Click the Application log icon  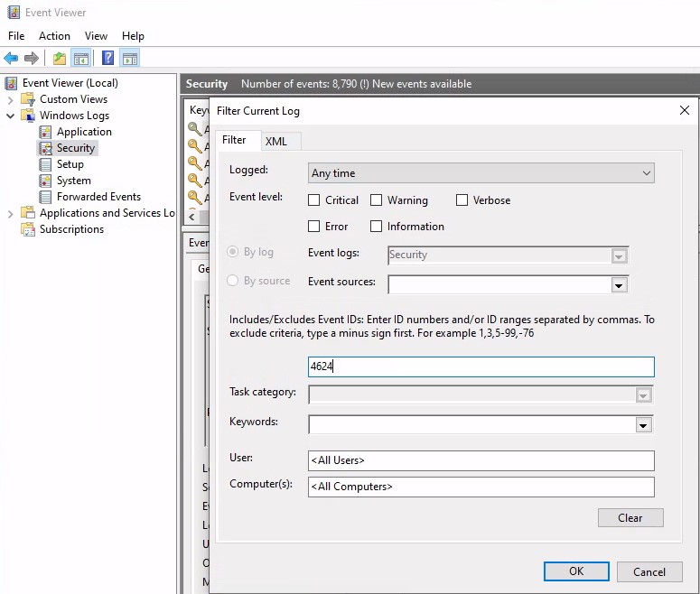tap(45, 132)
